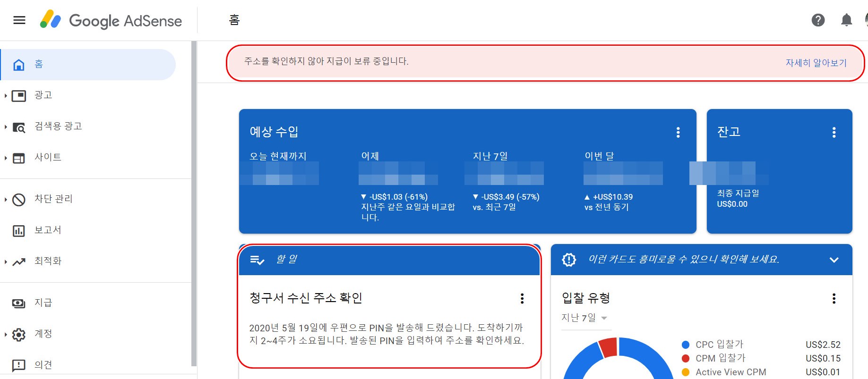Click 청구서 수신 주소 확인 title
This screenshot has height=379, width=868.
coord(306,298)
